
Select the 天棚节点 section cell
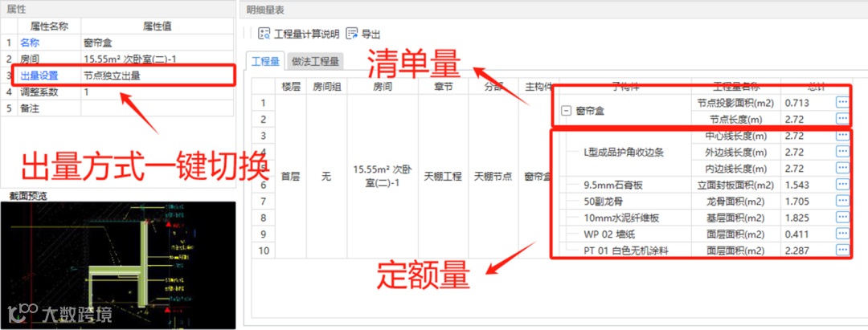coord(493,177)
